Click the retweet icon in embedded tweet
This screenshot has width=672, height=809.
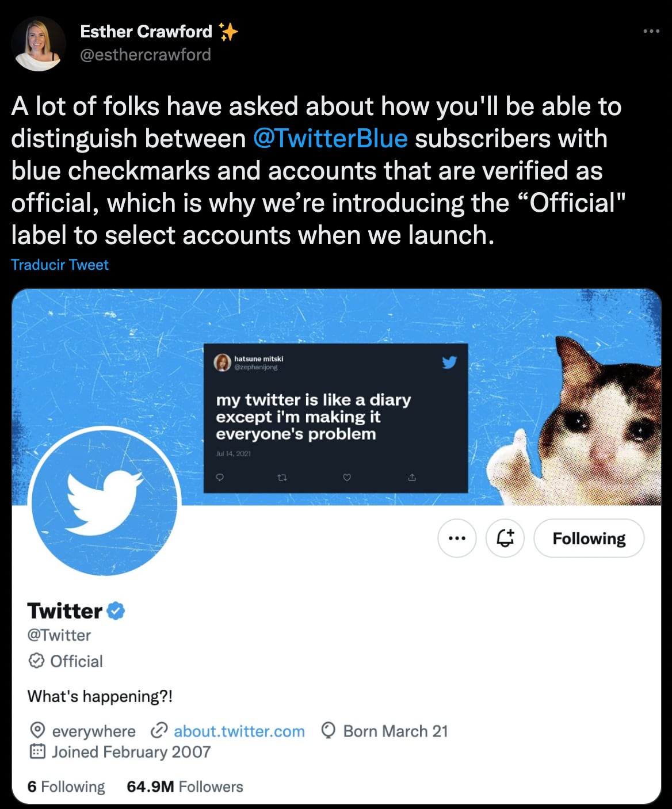282,477
